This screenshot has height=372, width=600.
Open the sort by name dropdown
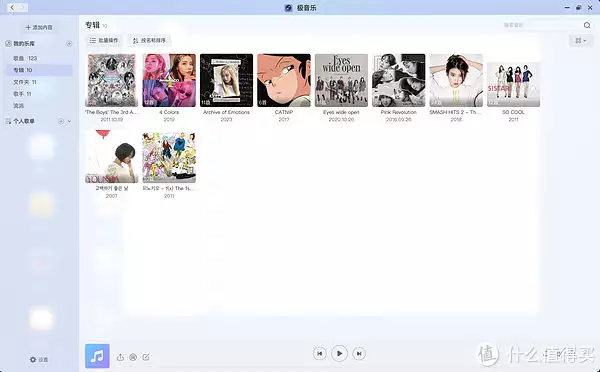click(x=149, y=40)
